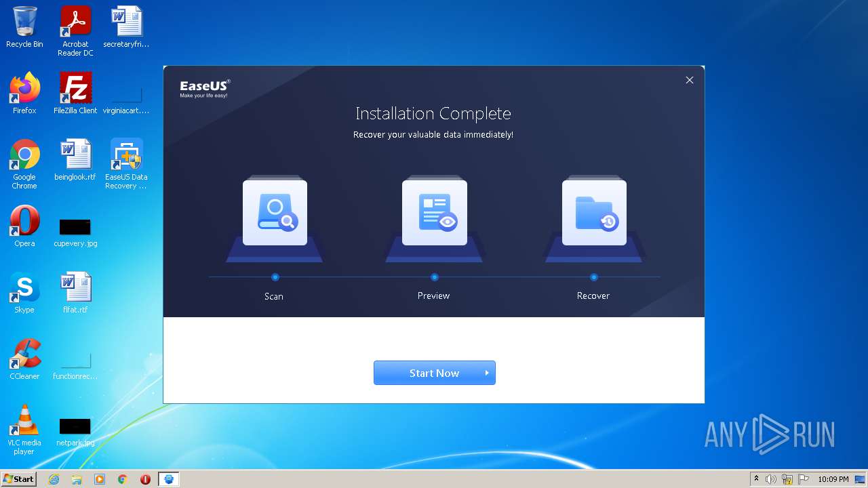
Task: Select the CCleaner desktop shortcut
Action: 24,359
